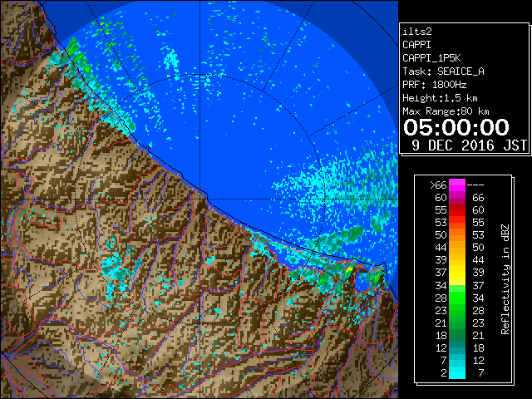Click the "---" legend upper-bound label
The width and height of the screenshot is (532, 399).
pos(475,185)
